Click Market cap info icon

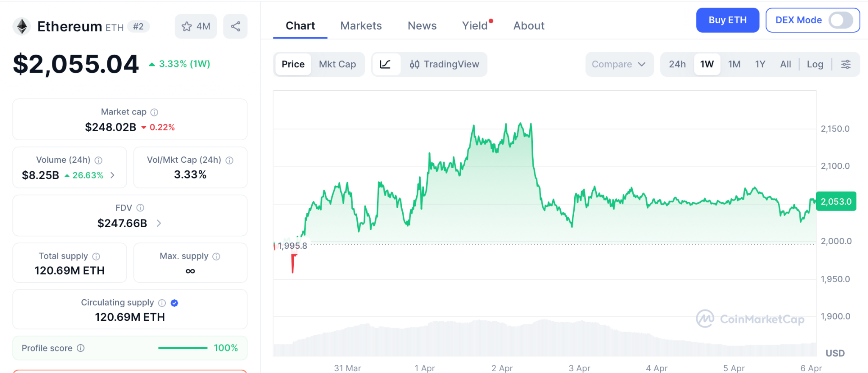point(154,112)
